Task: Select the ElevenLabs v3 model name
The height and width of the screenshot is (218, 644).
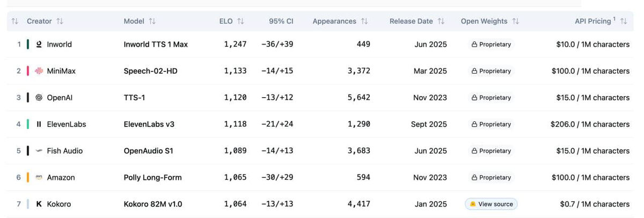Action: click(x=149, y=124)
